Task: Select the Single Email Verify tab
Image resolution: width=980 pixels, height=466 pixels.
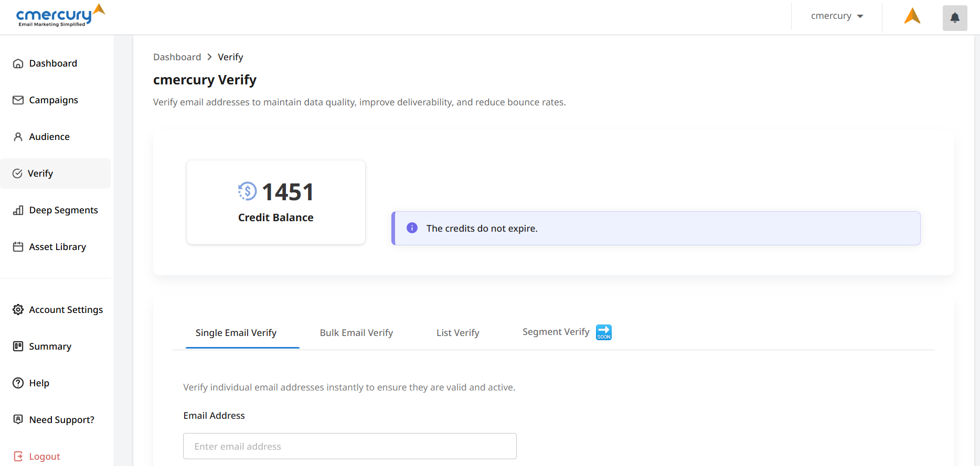Action: pos(236,333)
